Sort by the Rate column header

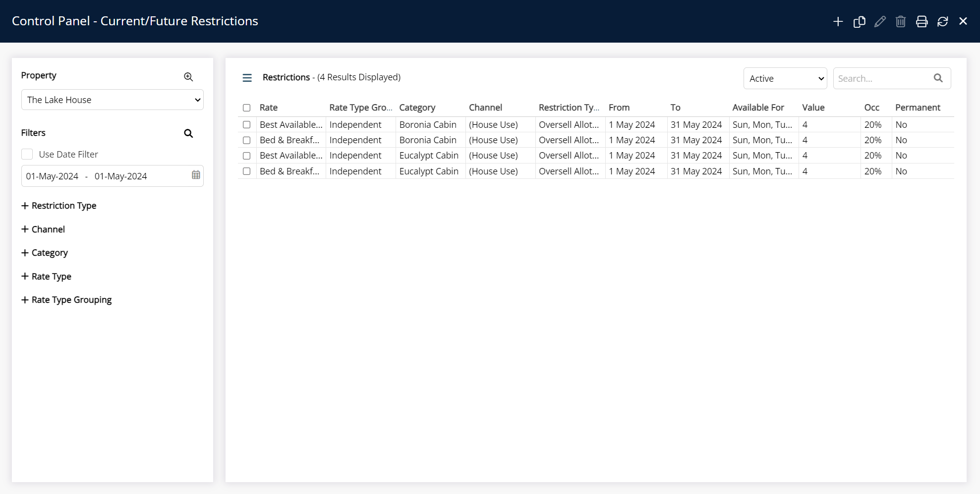(269, 108)
